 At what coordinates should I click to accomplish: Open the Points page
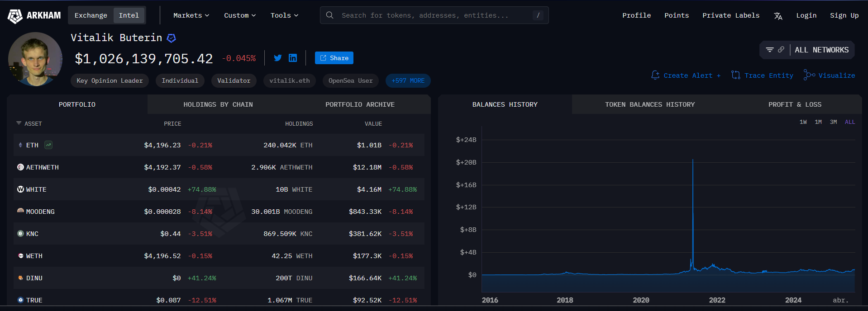click(x=677, y=15)
